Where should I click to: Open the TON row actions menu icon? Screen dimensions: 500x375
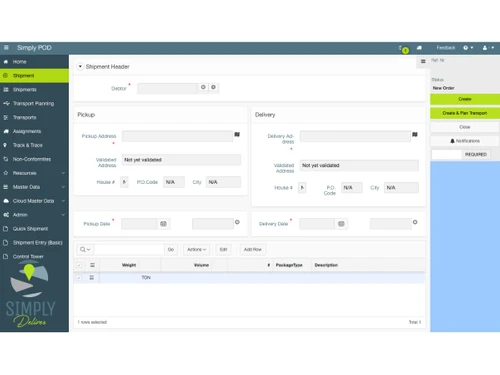pyautogui.click(x=92, y=278)
